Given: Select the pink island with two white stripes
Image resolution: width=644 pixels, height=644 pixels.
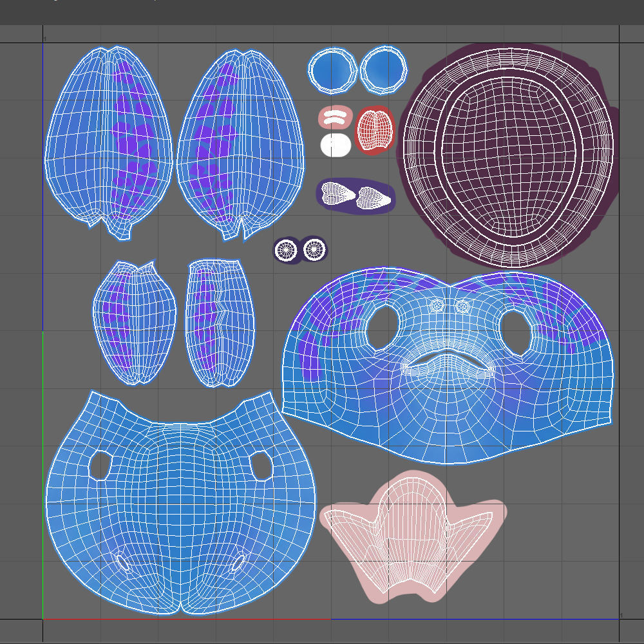Looking at the screenshot, I should click(x=336, y=117).
